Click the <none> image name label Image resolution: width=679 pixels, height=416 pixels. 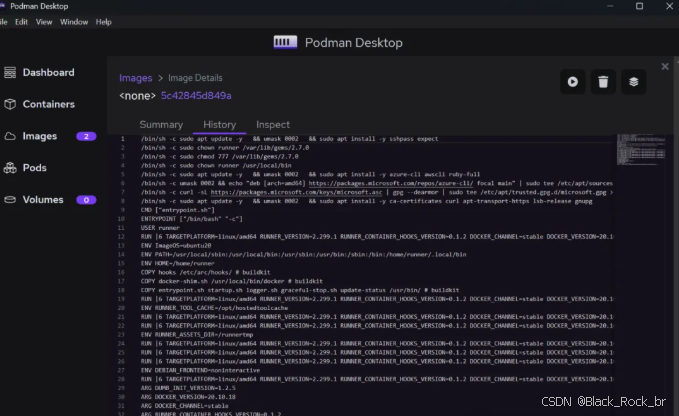click(137, 96)
